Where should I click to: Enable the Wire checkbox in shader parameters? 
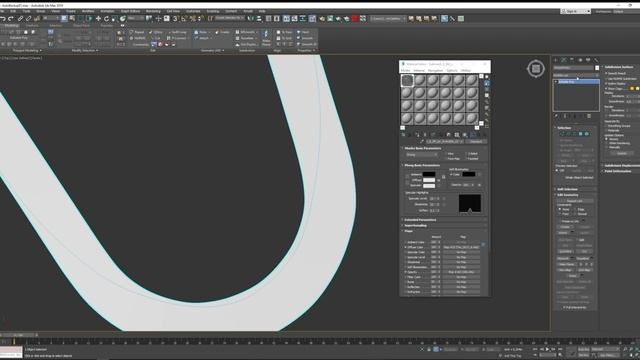[x=446, y=153]
